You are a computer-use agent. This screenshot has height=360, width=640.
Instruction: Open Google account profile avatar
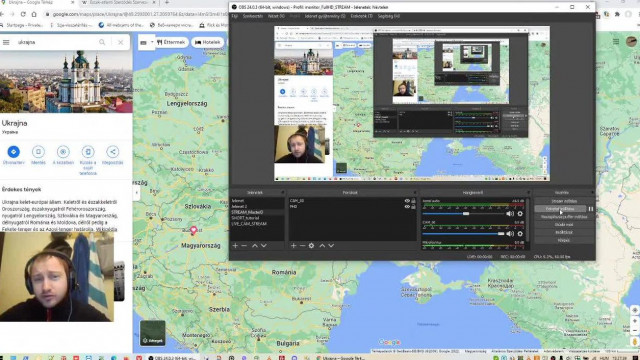631,41
